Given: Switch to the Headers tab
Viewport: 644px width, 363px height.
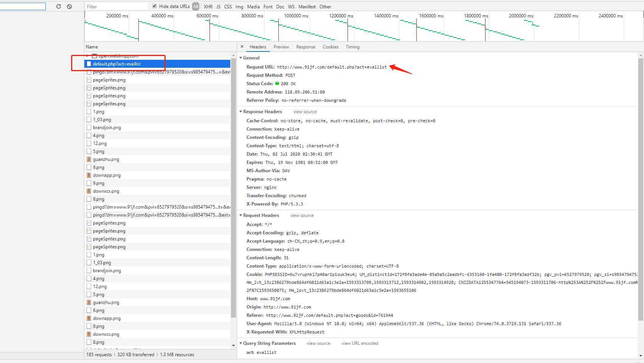Looking at the screenshot, I should tap(258, 47).
